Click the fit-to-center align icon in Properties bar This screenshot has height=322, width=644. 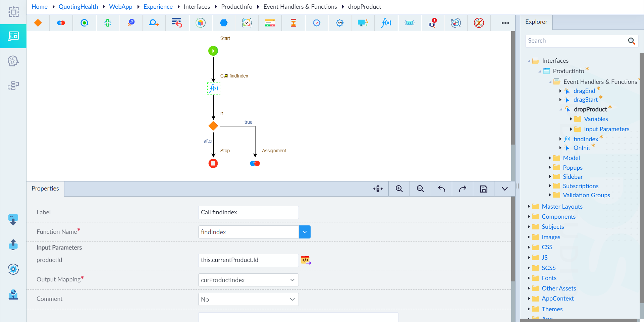click(378, 189)
